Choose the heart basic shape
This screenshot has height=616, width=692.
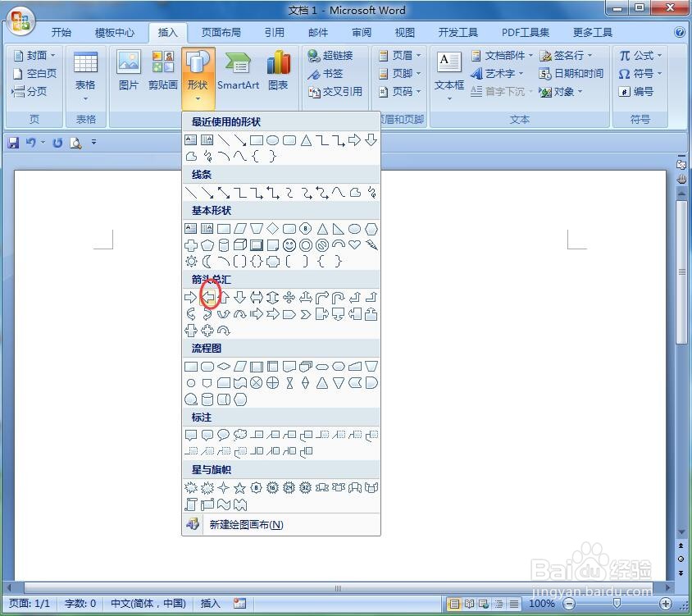355,244
